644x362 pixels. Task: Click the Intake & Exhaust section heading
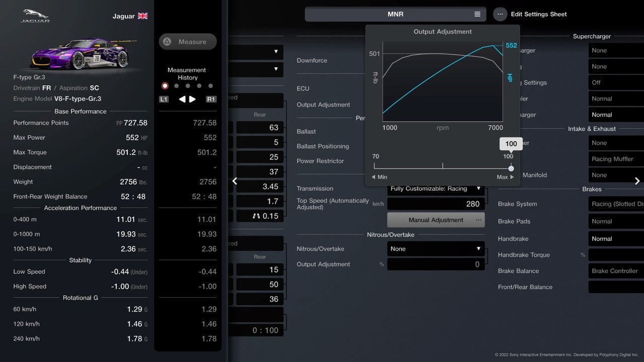click(592, 129)
